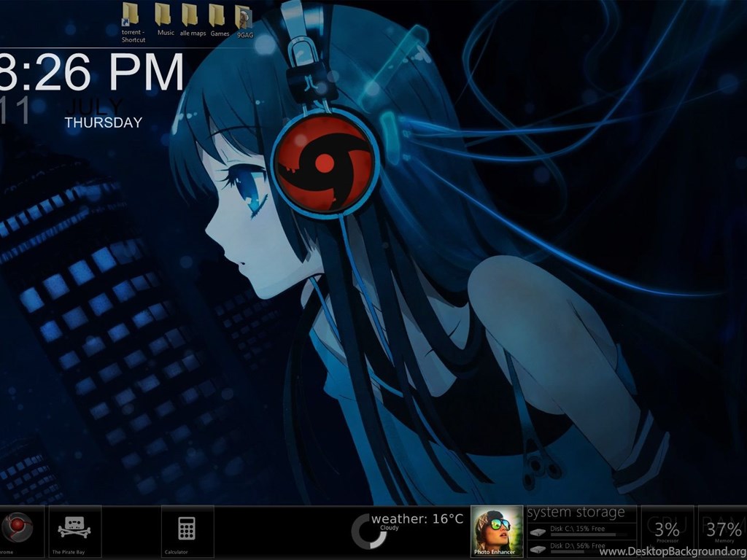This screenshot has width=747, height=560.
Task: Launch the Calculator from the dock
Action: (x=187, y=528)
